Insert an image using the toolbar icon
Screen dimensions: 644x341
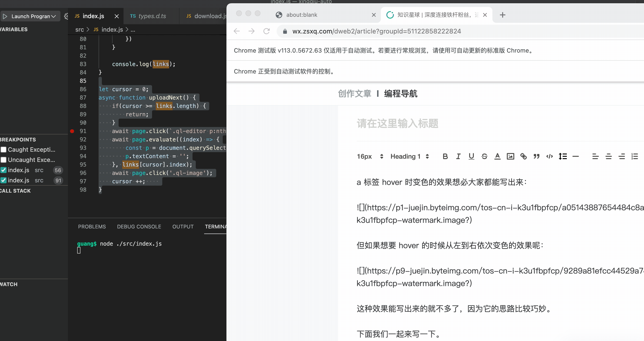click(510, 156)
